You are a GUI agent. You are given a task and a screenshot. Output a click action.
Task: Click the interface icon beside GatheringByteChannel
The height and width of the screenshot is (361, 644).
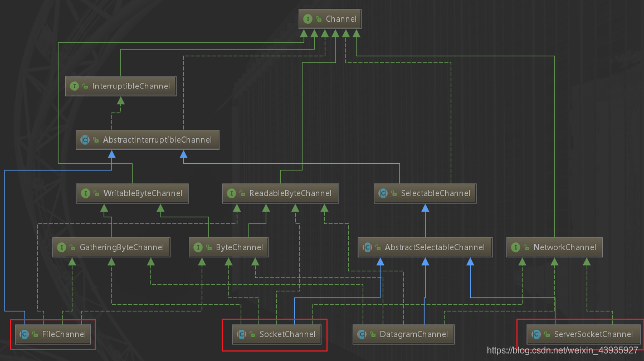61,247
